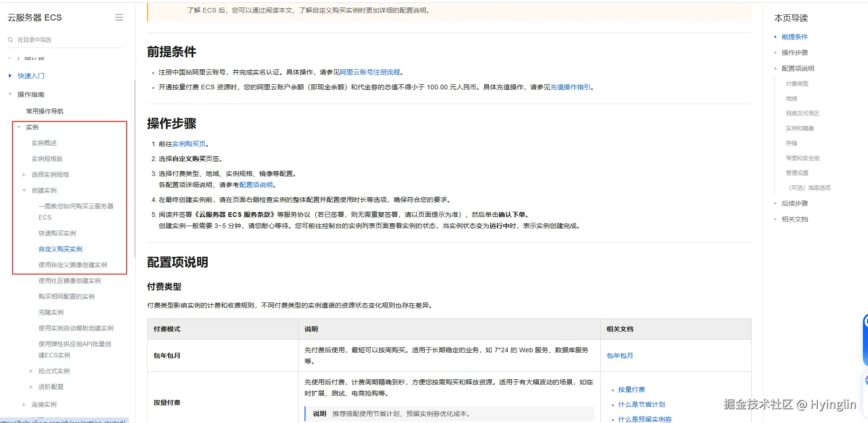Jump to 网络及可用区 in page guide
The width and height of the screenshot is (868, 423).
(803, 114)
